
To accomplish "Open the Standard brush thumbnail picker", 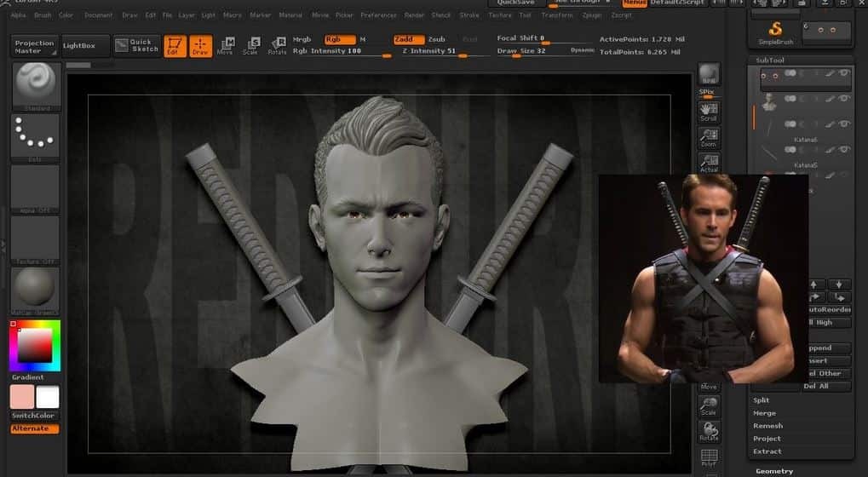I will tap(36, 86).
